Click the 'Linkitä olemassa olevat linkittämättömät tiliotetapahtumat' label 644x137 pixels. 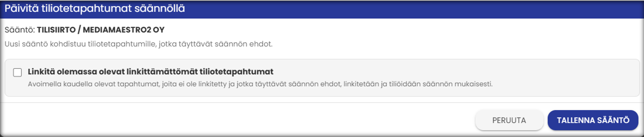point(150,72)
